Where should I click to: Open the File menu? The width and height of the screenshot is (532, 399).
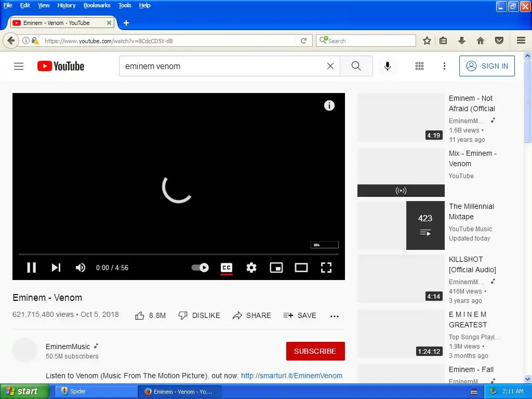click(x=8, y=5)
